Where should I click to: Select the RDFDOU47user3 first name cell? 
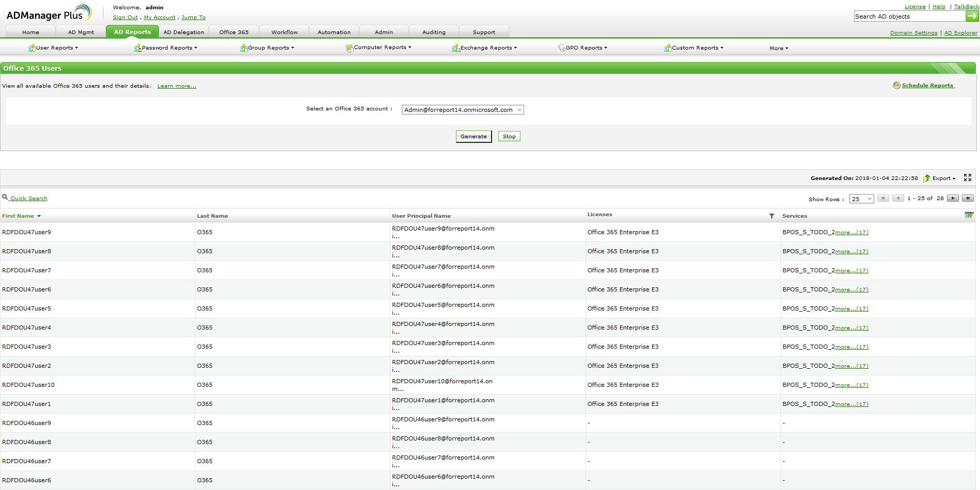pyautogui.click(x=27, y=347)
